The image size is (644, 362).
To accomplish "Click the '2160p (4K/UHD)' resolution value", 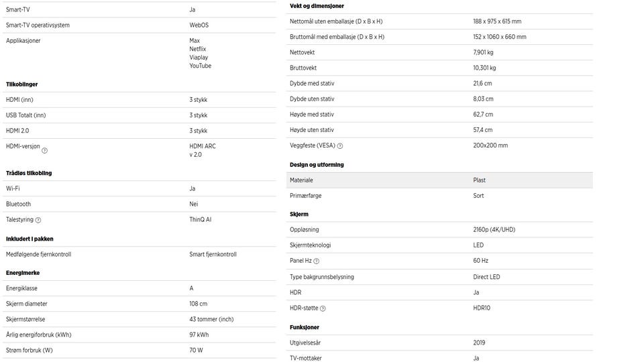I will click(494, 230).
